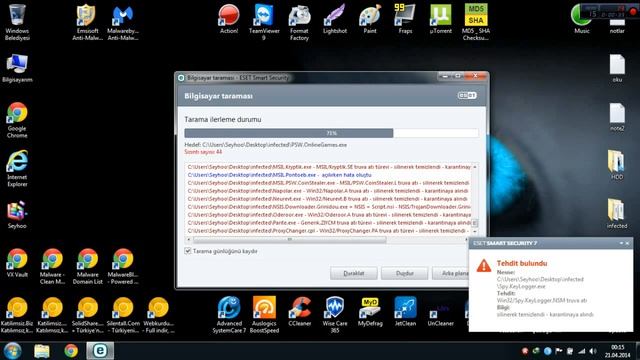Image resolution: width=640 pixels, height=360 pixels.
Task: Click the Tehdit bulundu warning icon
Action: pos(484,265)
